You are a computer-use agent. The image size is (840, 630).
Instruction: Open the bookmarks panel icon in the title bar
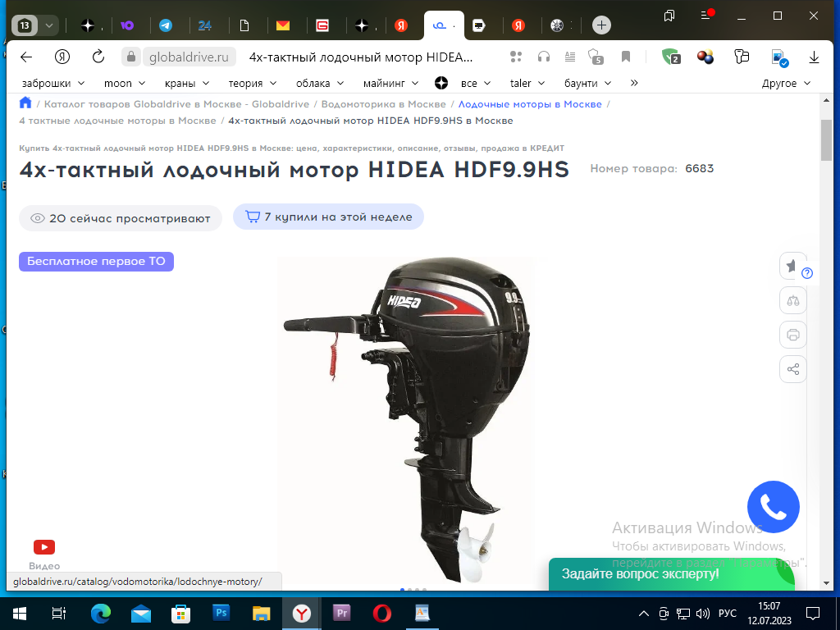(x=669, y=16)
